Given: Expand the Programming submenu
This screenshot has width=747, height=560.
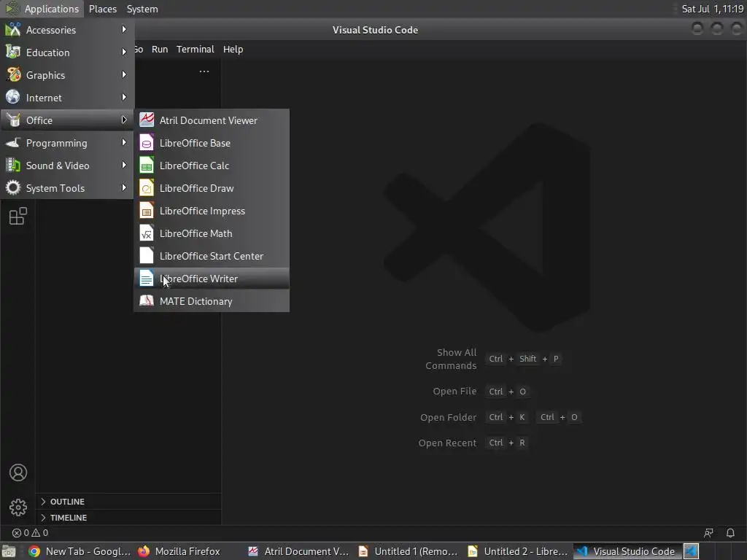Looking at the screenshot, I should tap(67, 143).
